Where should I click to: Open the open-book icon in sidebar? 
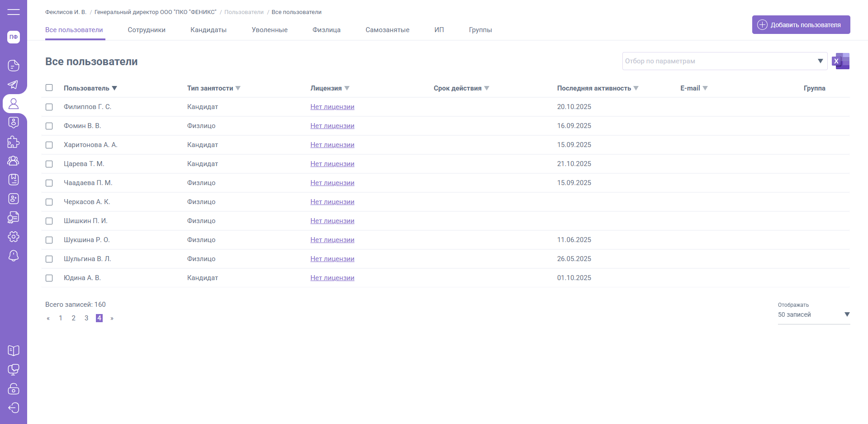coord(14,351)
